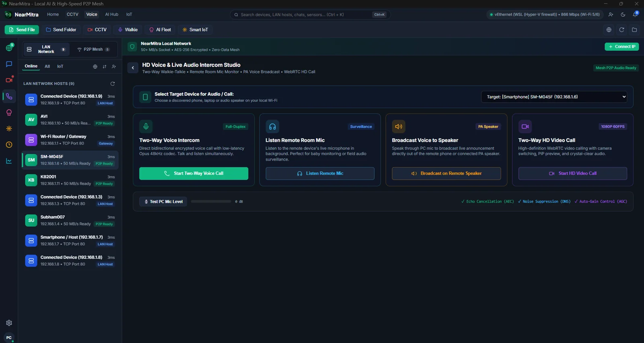644x343 pixels.
Task: Open the sort order icon in the host list
Action: point(104,66)
